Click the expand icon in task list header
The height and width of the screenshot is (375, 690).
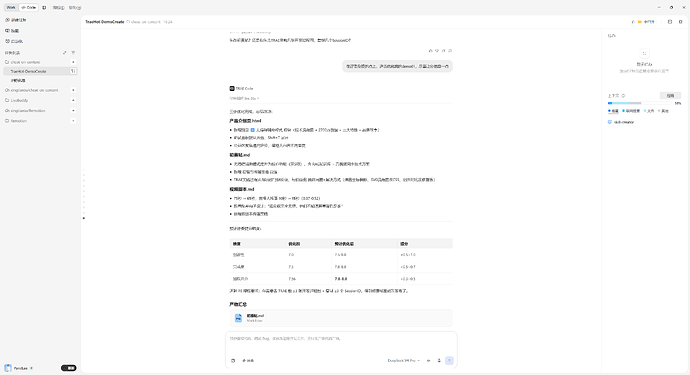pyautogui.click(x=65, y=52)
